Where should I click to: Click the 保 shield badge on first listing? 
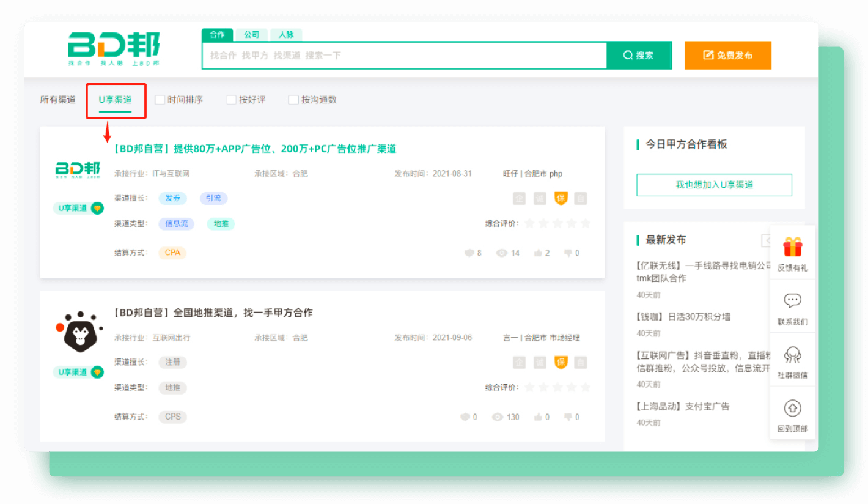point(561,198)
